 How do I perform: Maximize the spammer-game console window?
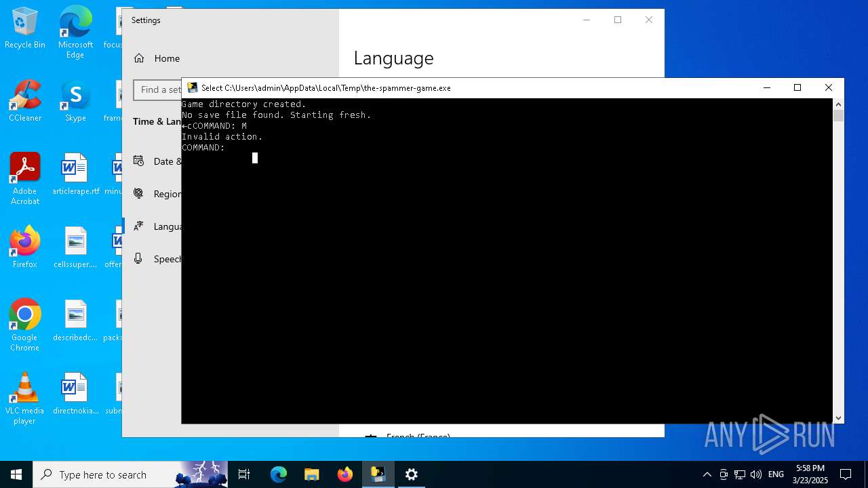click(797, 87)
